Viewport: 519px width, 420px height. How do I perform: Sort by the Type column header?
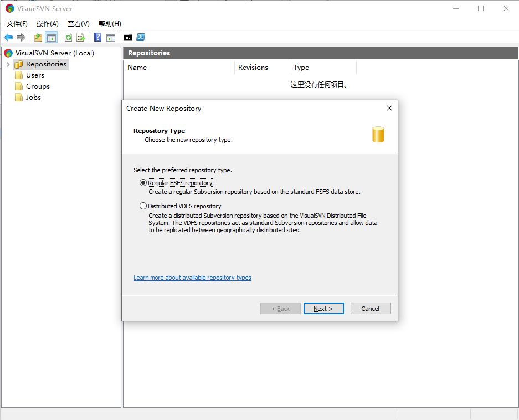pyautogui.click(x=323, y=68)
